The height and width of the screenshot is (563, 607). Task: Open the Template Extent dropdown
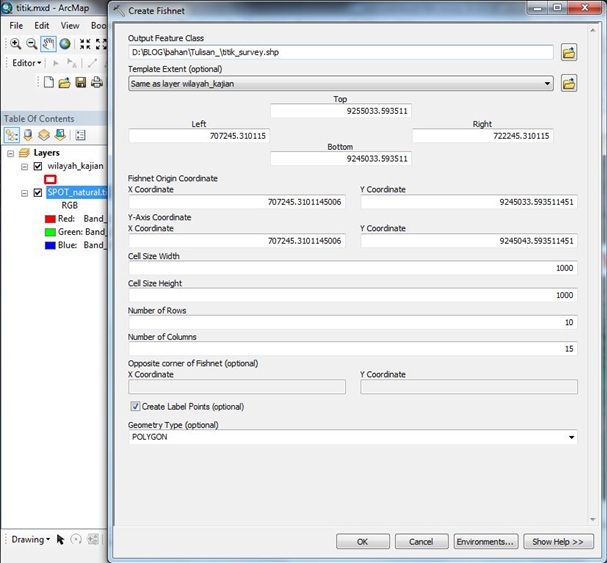pos(547,84)
